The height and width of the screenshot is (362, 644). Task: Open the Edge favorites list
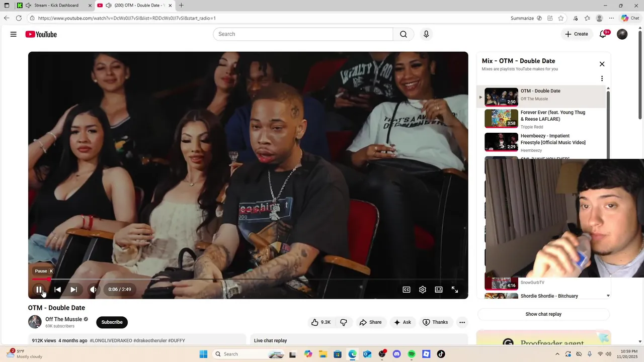click(x=587, y=18)
